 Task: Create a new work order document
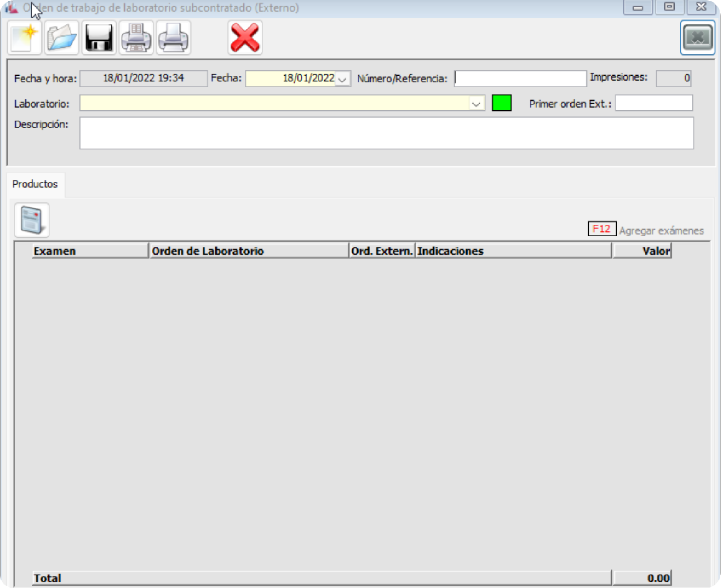(24, 38)
